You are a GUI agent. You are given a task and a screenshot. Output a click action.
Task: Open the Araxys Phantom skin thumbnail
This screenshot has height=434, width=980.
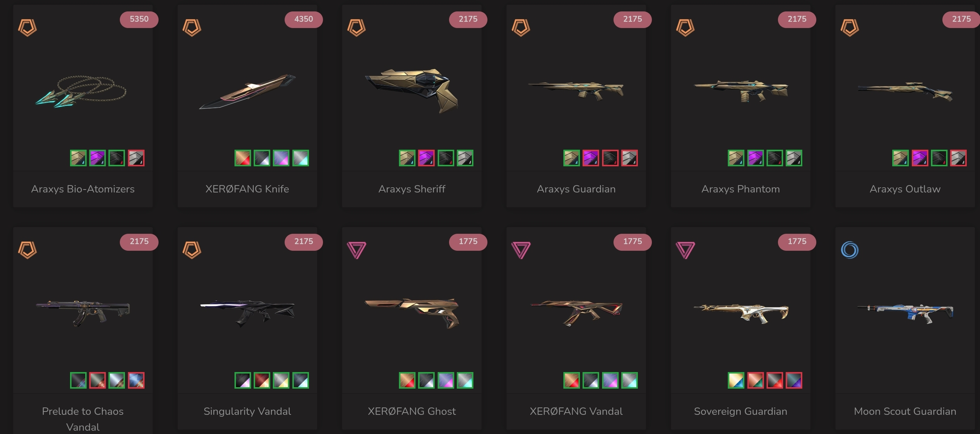[x=741, y=91]
